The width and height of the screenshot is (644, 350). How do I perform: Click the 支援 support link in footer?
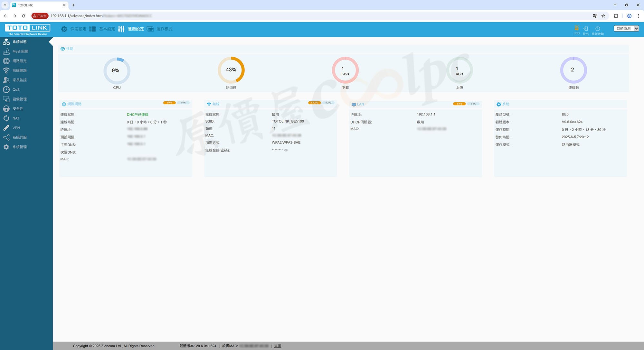click(278, 346)
